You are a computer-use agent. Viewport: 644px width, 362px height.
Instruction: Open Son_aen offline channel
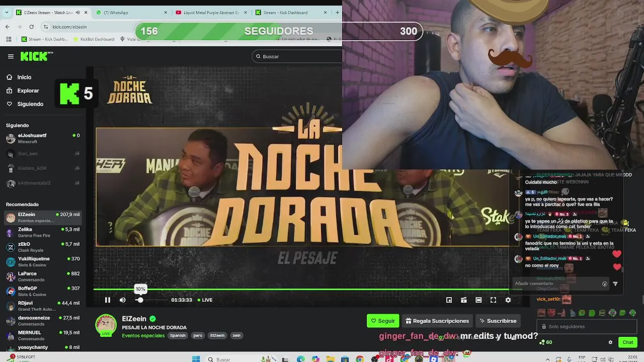[43, 153]
